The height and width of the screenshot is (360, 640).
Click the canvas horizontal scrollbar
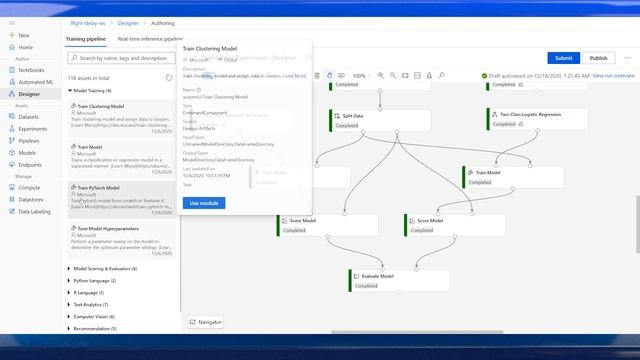tap(417, 332)
